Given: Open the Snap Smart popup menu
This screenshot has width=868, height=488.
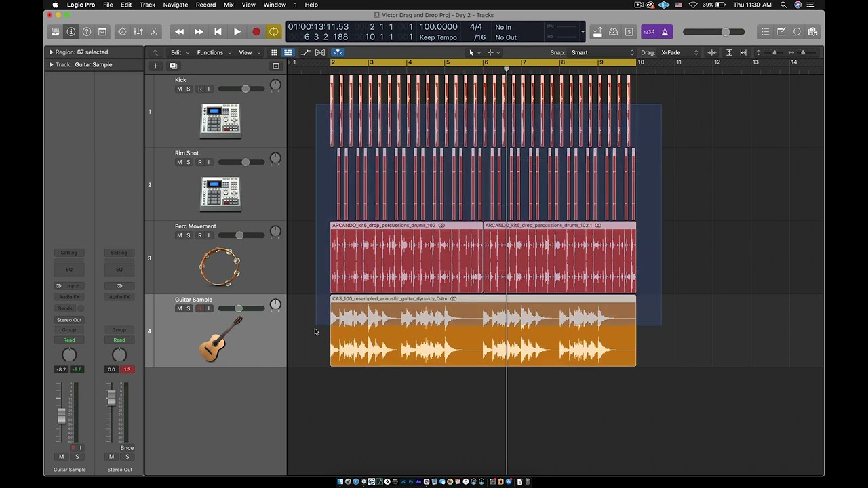Looking at the screenshot, I should point(602,52).
